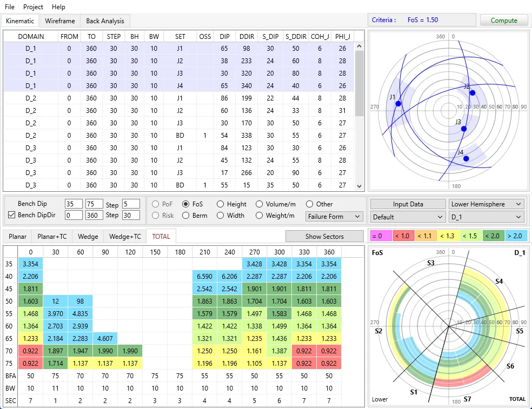The image size is (532, 409).
Task: Select the FoS radio button
Action: pos(185,204)
